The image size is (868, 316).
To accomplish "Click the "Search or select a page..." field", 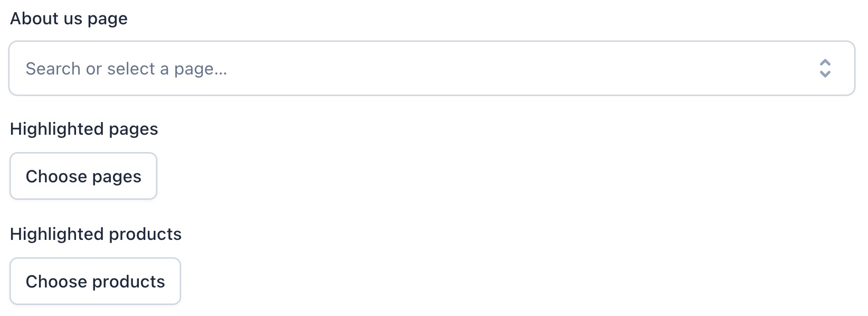I will click(x=126, y=69).
